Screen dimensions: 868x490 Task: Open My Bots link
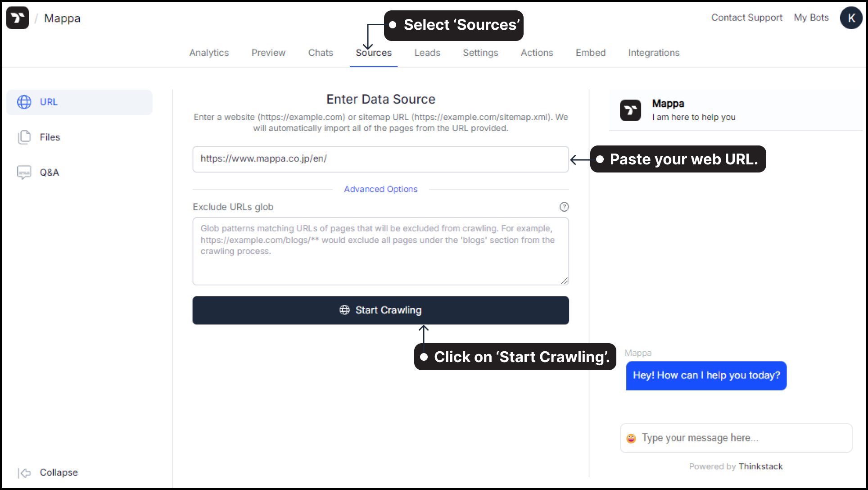[x=811, y=18]
